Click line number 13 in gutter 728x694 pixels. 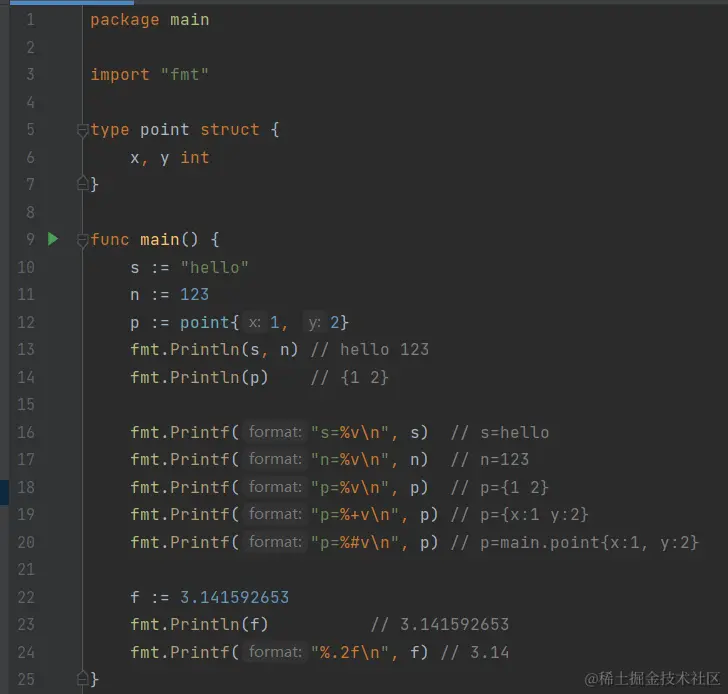pyautogui.click(x=26, y=349)
